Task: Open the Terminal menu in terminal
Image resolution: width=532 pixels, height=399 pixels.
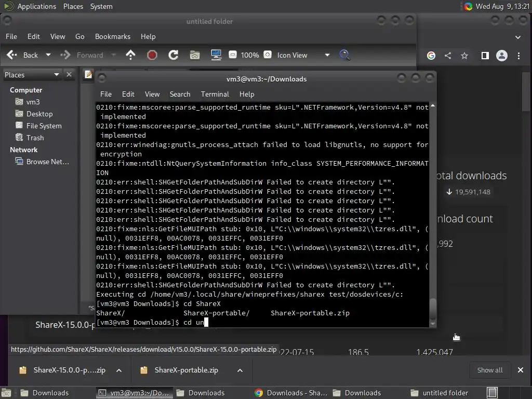Action: click(215, 94)
